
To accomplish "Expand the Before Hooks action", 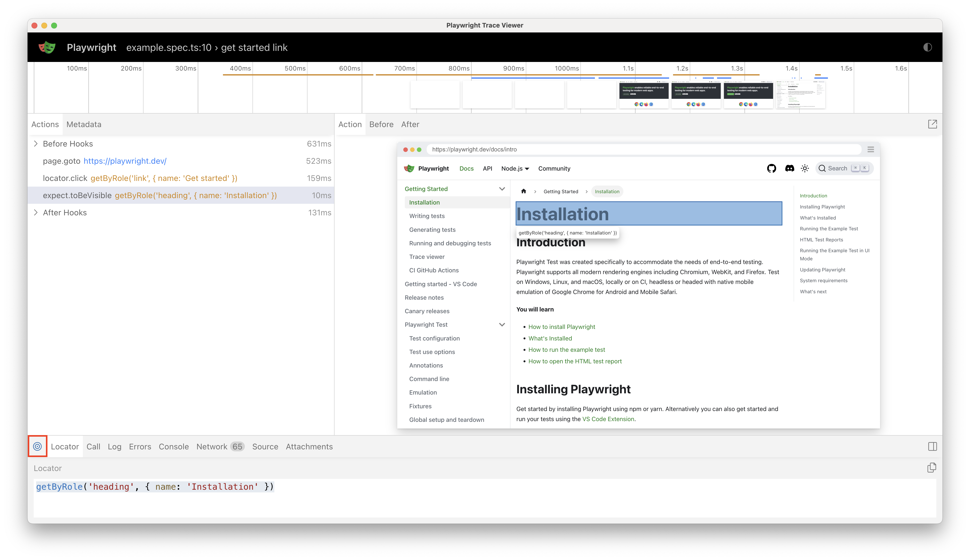I will [36, 144].
